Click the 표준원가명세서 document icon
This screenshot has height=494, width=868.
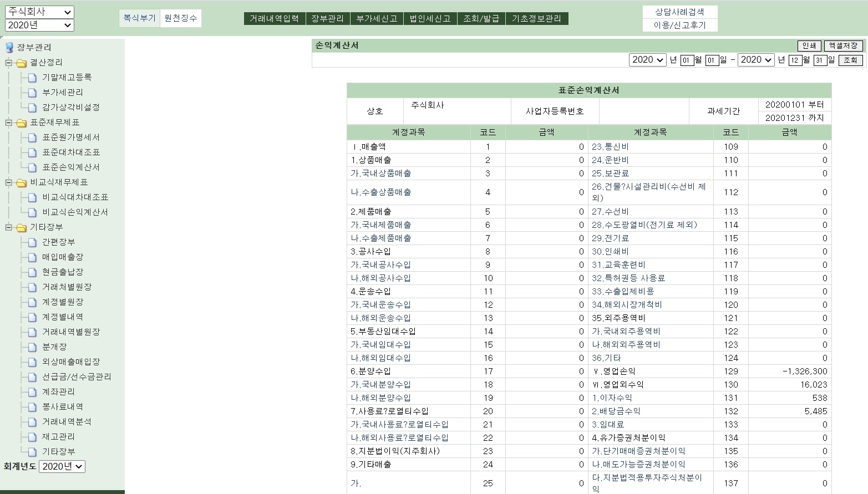32,137
